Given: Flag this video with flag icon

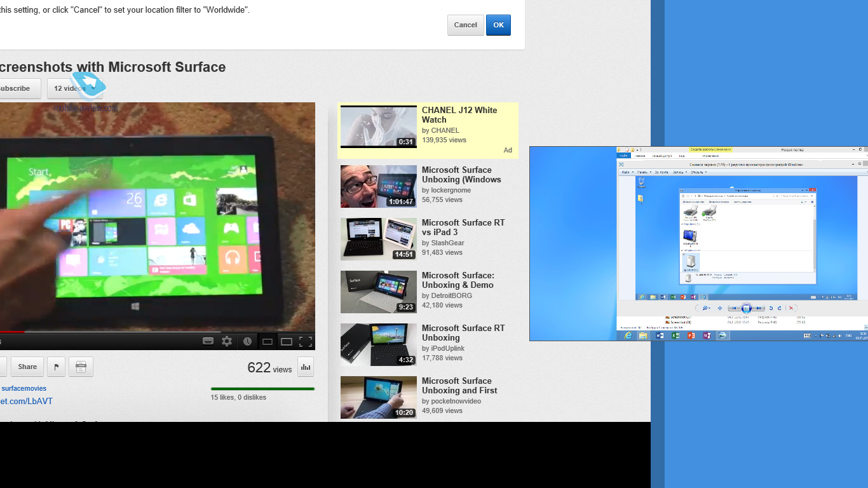Looking at the screenshot, I should 56,367.
